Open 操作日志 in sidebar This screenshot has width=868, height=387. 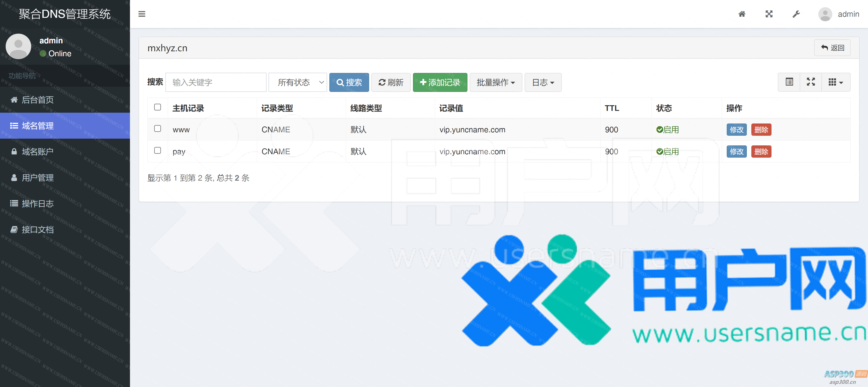[65, 203]
